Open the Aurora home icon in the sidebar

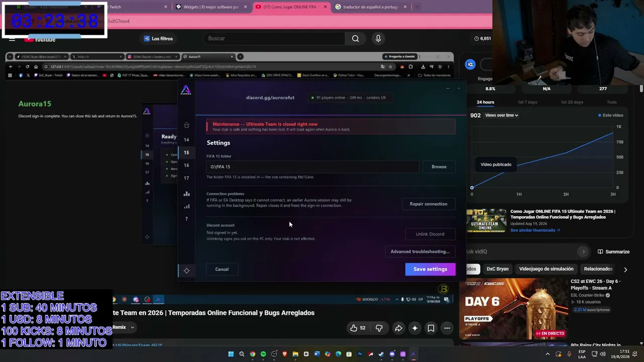pos(187,125)
